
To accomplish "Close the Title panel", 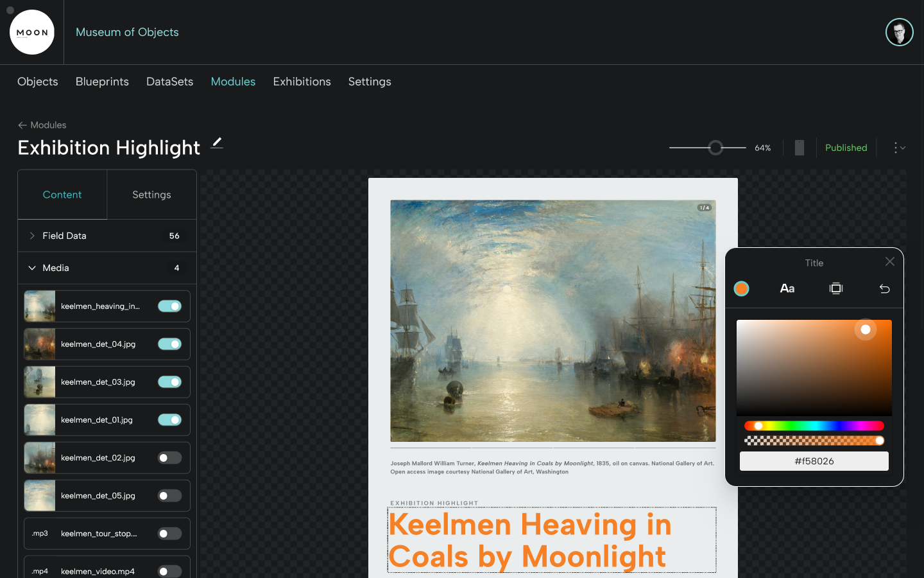I will point(889,261).
